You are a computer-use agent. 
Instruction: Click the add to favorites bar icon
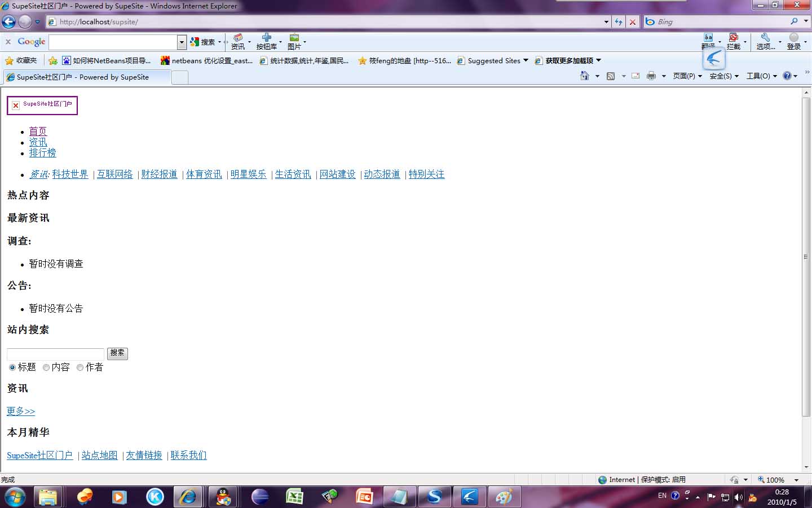53,60
